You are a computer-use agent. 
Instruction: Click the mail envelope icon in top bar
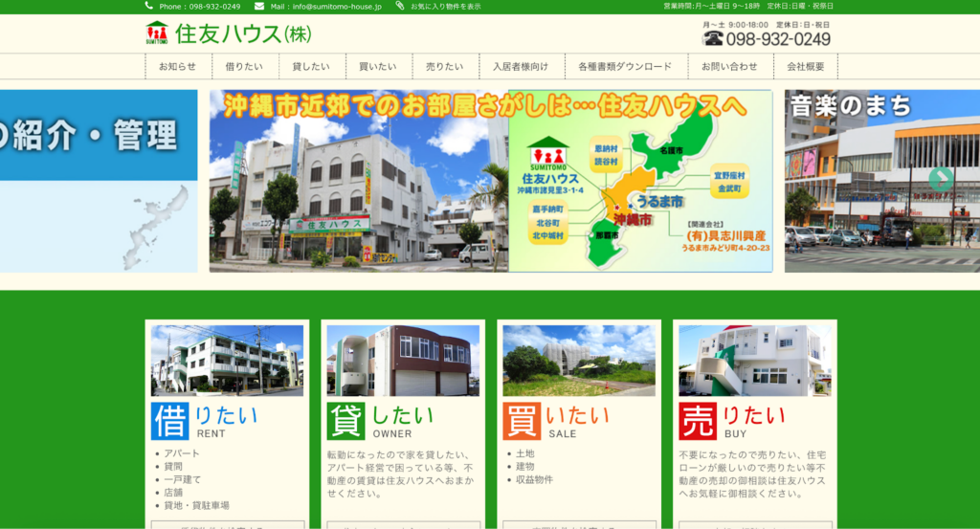tap(259, 7)
